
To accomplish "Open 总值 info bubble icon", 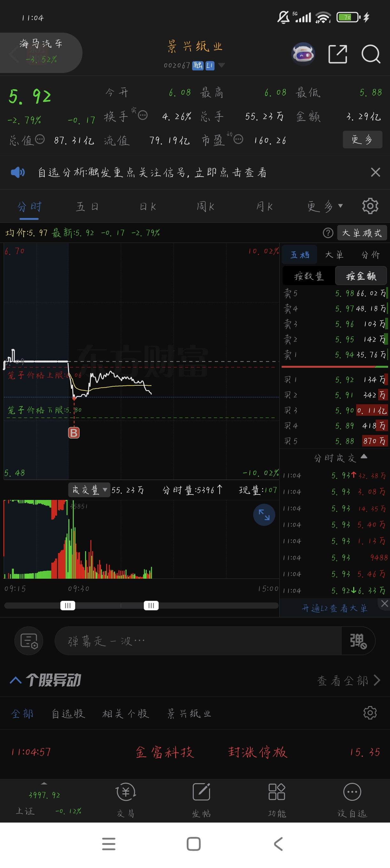I will point(40,139).
